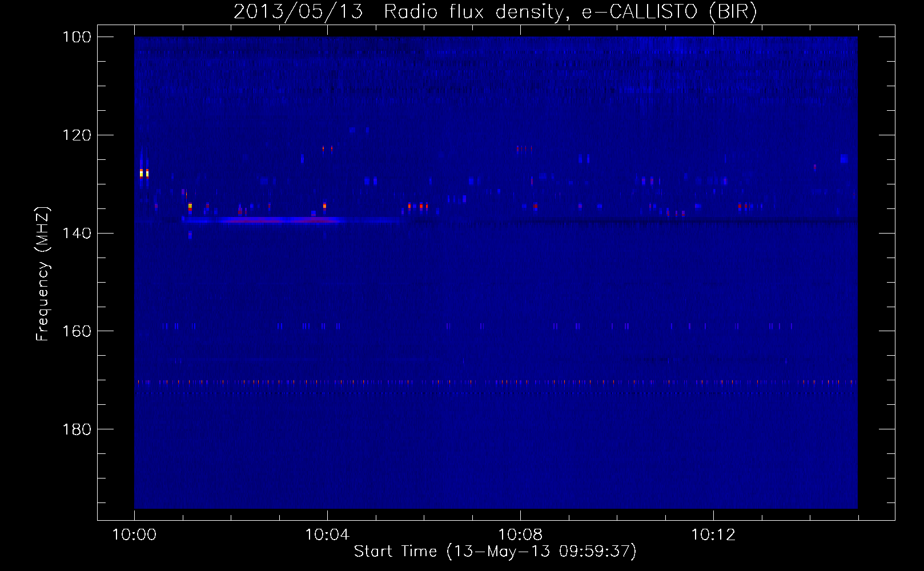Click the '100' frequency axis label
This screenshot has width=924, height=571.
(77, 37)
